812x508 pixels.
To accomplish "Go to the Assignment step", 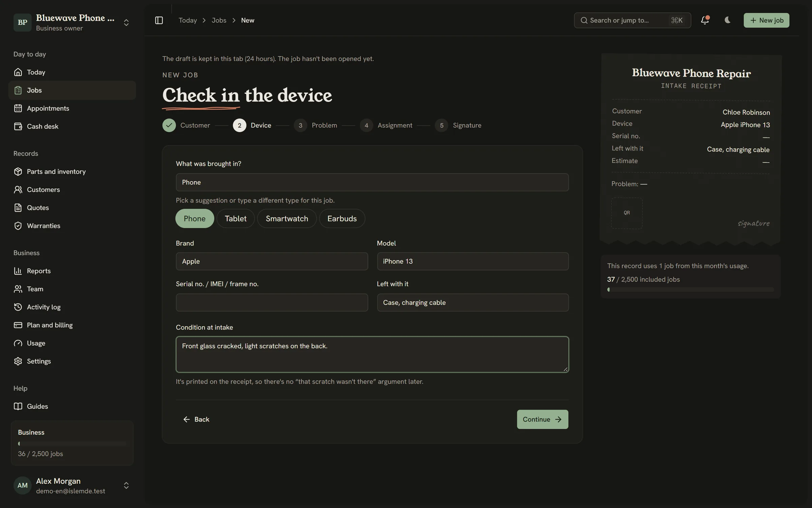I will click(x=386, y=125).
